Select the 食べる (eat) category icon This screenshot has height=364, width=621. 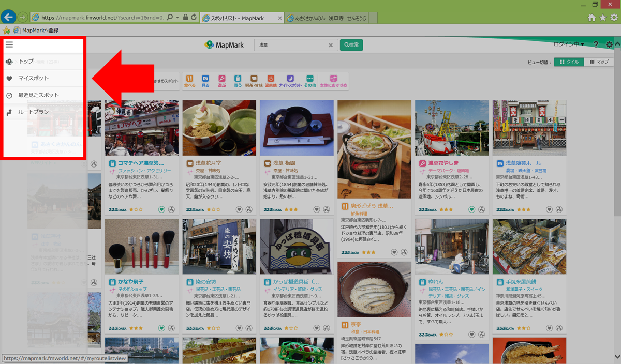(x=189, y=81)
